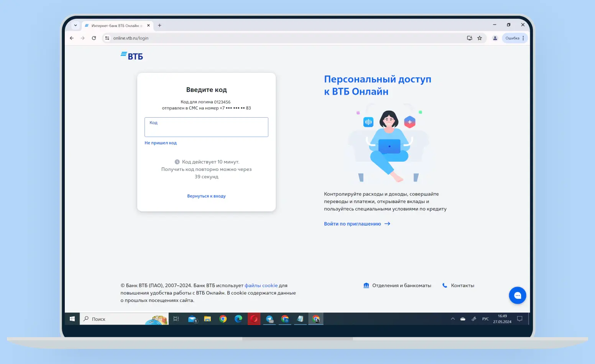This screenshot has height=364, width=595.
Task: Click Вернуться к входу link
Action: (x=206, y=196)
